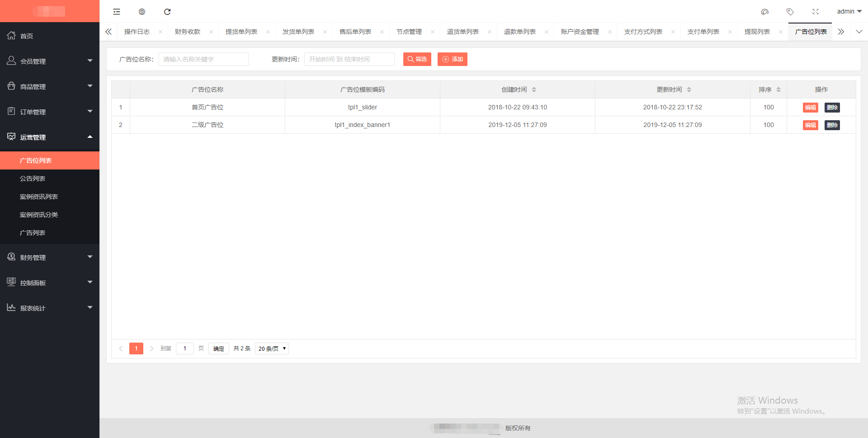This screenshot has height=438, width=868.
Task: Switch to the 财务收款 tab
Action: point(188,32)
